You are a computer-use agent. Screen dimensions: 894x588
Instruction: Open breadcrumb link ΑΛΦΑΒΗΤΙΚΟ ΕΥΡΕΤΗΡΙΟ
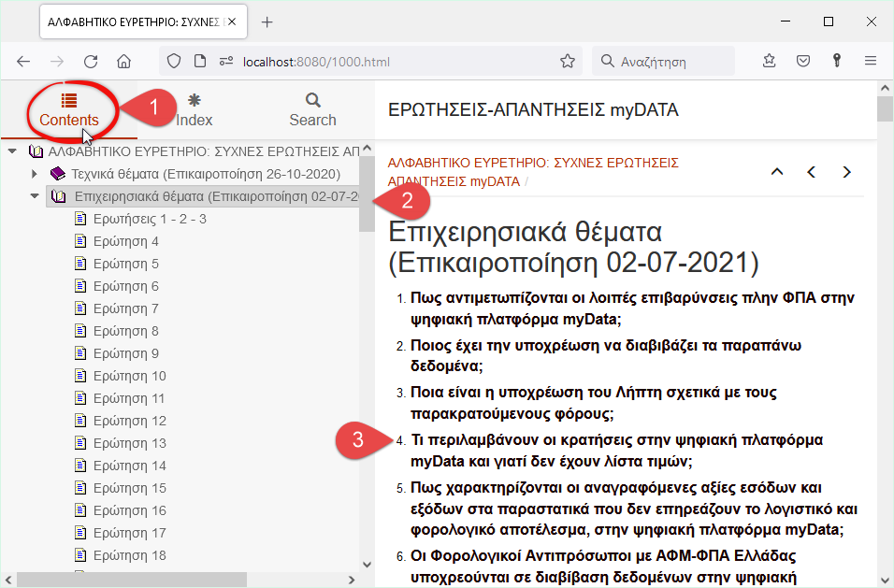click(533, 172)
